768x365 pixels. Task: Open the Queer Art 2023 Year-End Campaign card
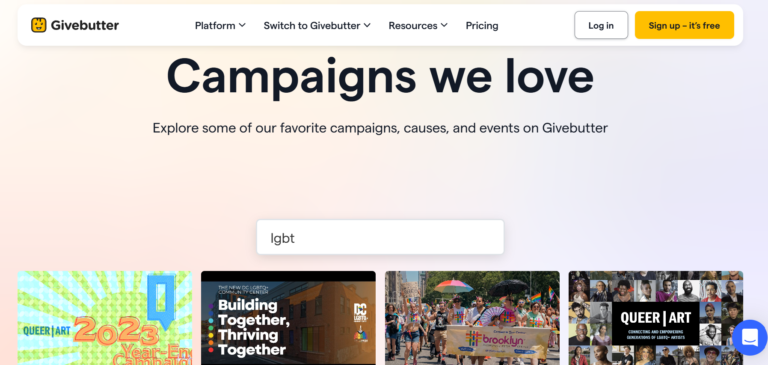click(x=105, y=318)
